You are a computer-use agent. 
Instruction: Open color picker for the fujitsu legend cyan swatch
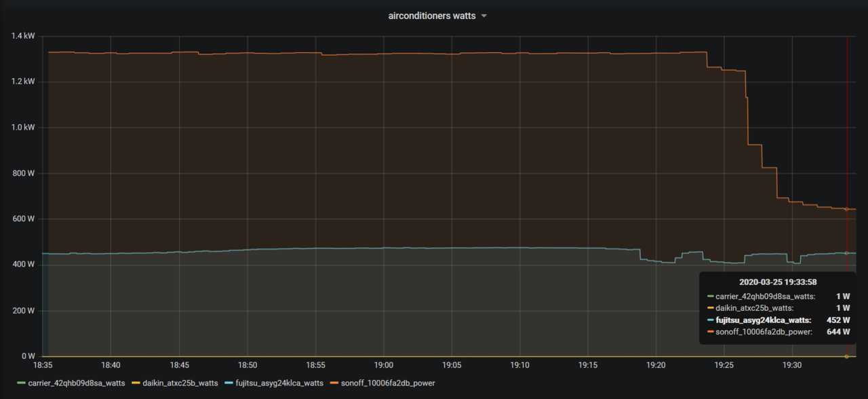point(230,383)
